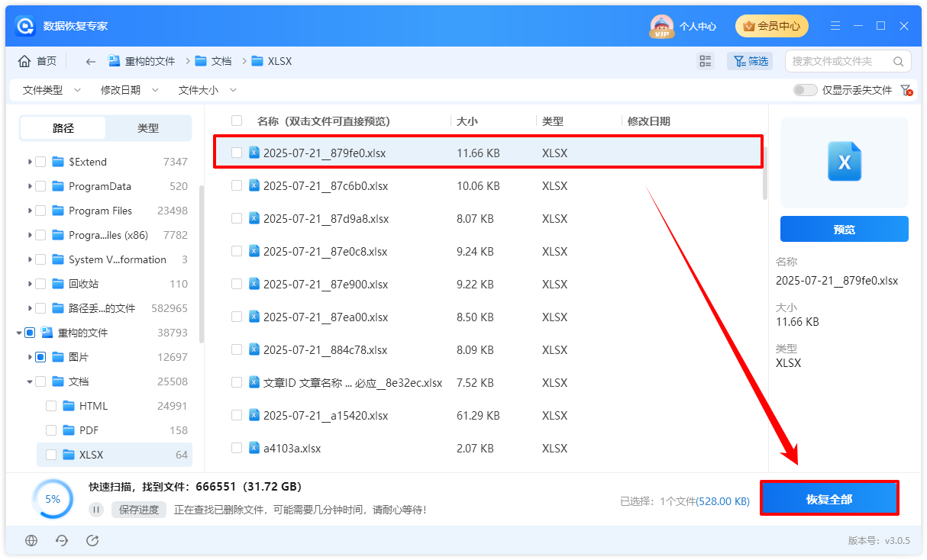The width and height of the screenshot is (927, 560).
Task: Click the globe icon in the bottom bar
Action: click(31, 540)
